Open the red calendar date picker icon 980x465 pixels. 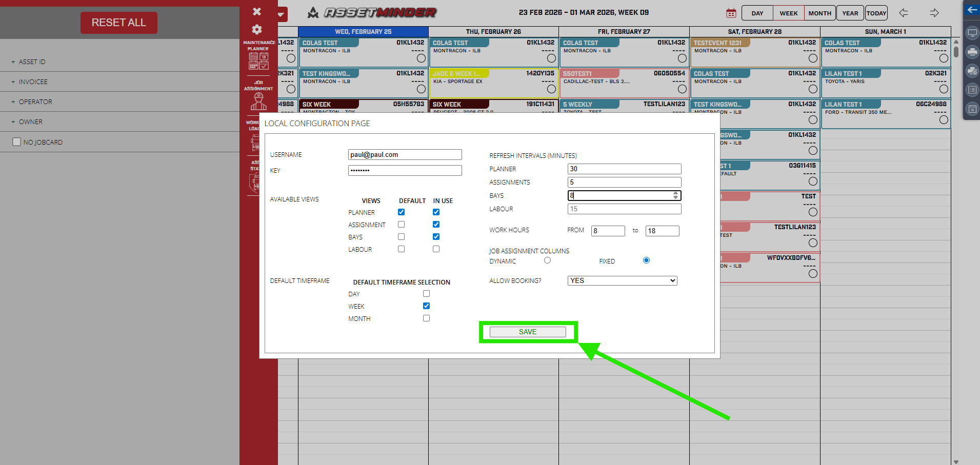pyautogui.click(x=731, y=13)
